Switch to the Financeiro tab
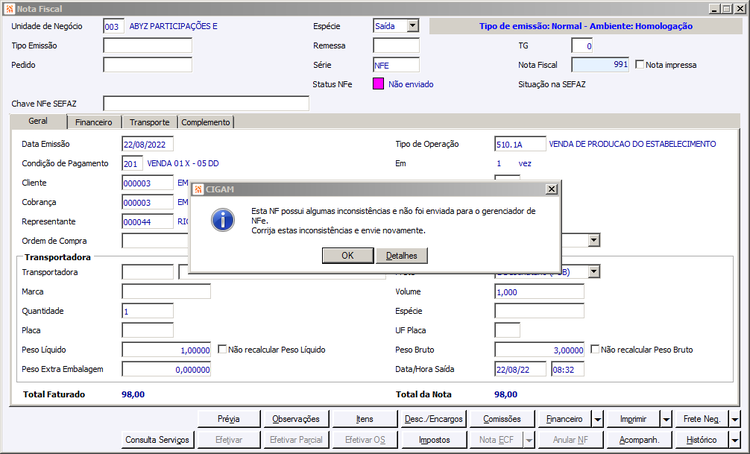 (x=94, y=122)
